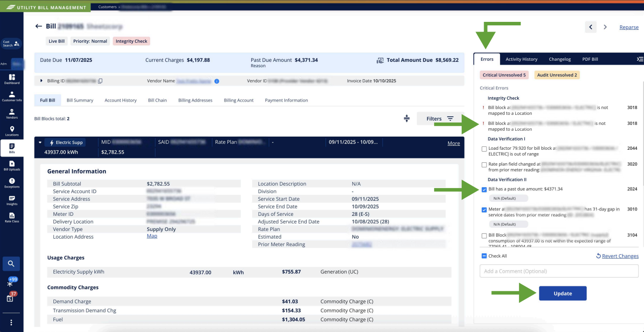Collapse the right errors panel icon

click(x=640, y=59)
